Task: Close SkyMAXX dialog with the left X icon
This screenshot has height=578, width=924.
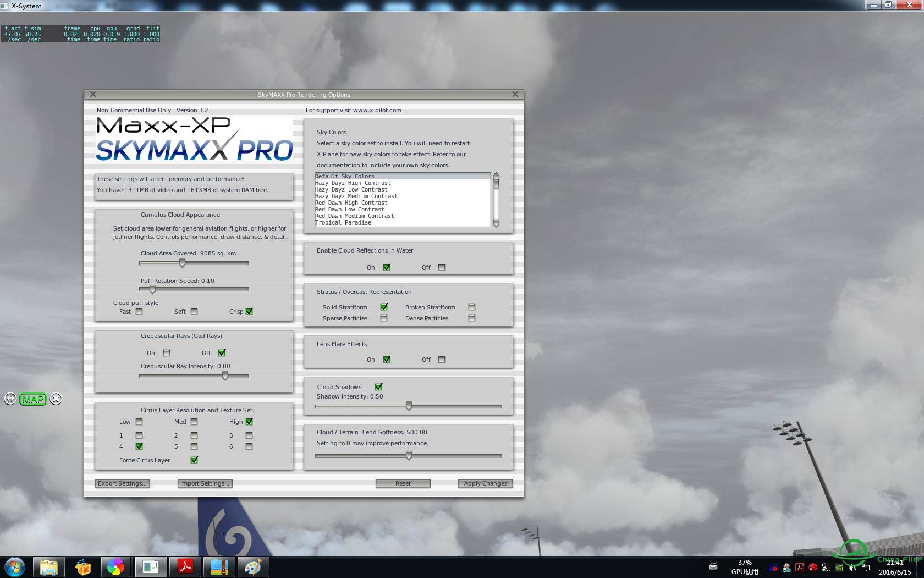Action: coord(93,95)
